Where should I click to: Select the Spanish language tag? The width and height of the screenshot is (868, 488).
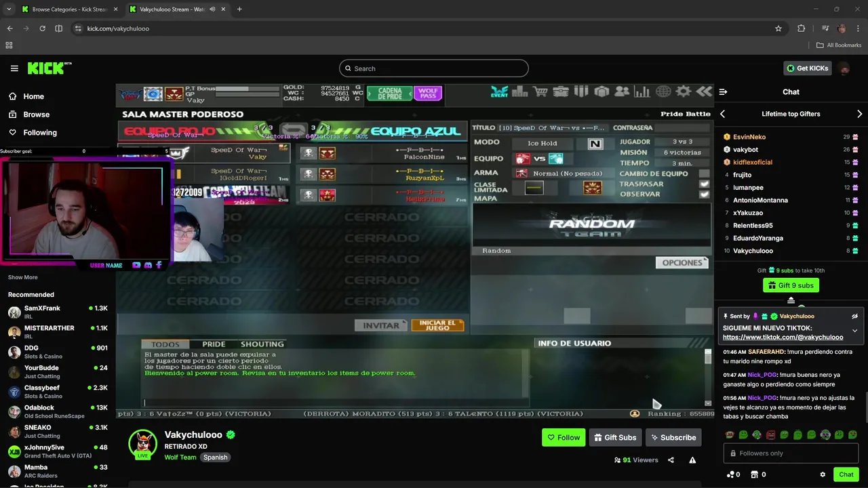(x=216, y=457)
